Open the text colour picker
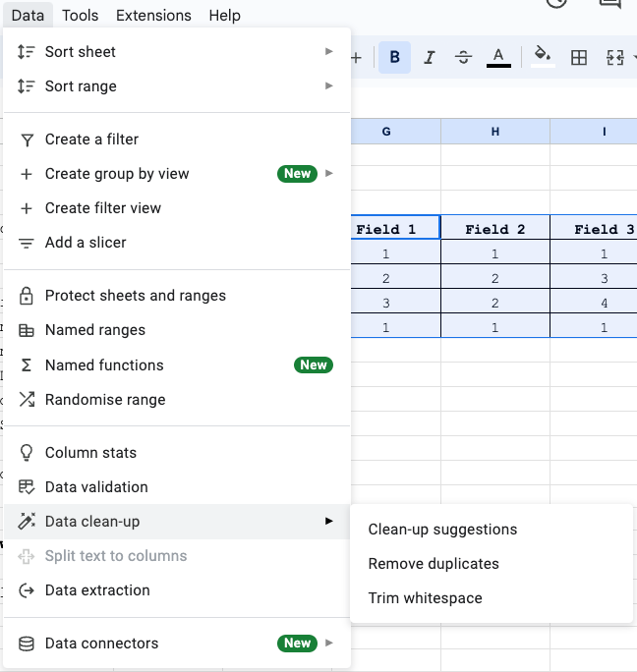637x672 pixels. coord(498,57)
